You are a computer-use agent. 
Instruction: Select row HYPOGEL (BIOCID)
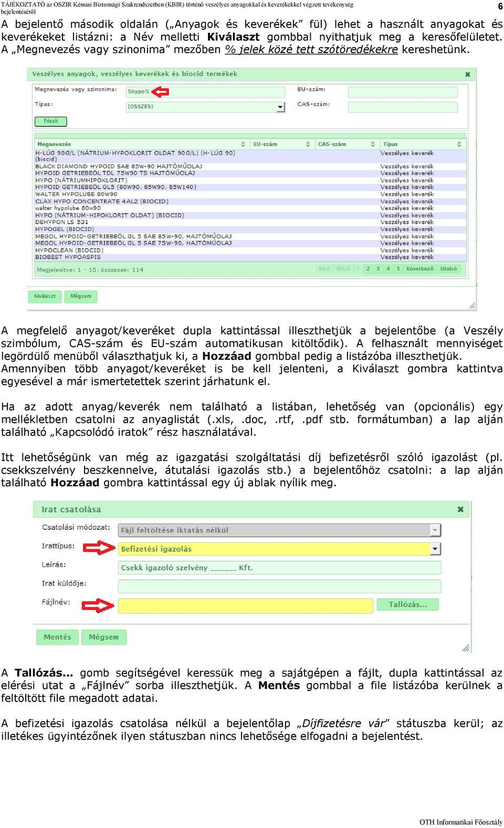click(250, 229)
